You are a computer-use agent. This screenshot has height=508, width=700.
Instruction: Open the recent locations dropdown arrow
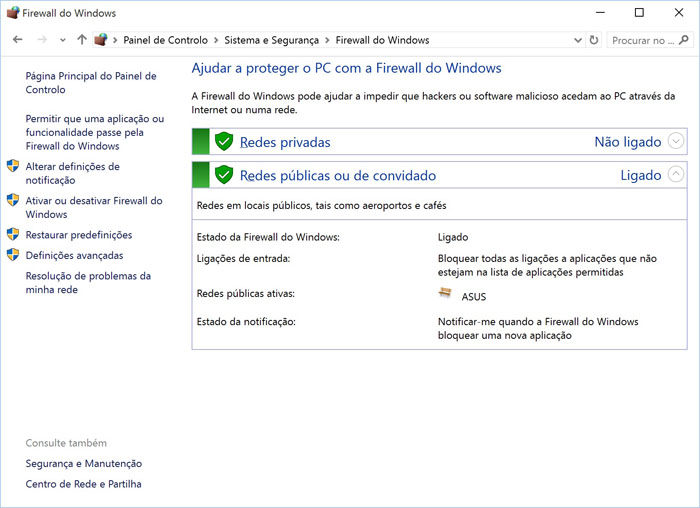pos(63,40)
